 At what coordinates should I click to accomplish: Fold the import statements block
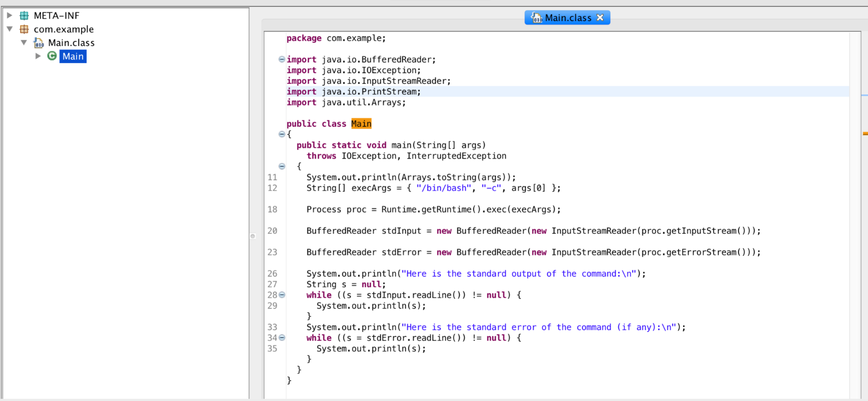282,60
